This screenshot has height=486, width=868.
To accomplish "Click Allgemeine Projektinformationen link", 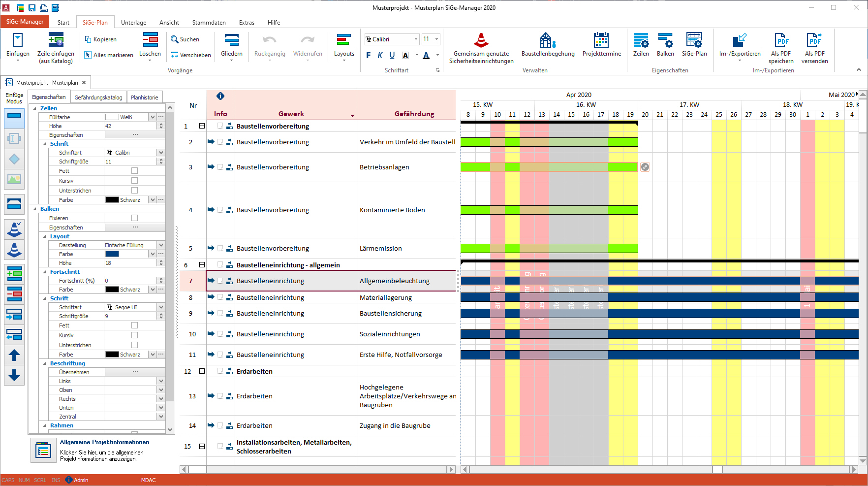I will pyautogui.click(x=104, y=442).
